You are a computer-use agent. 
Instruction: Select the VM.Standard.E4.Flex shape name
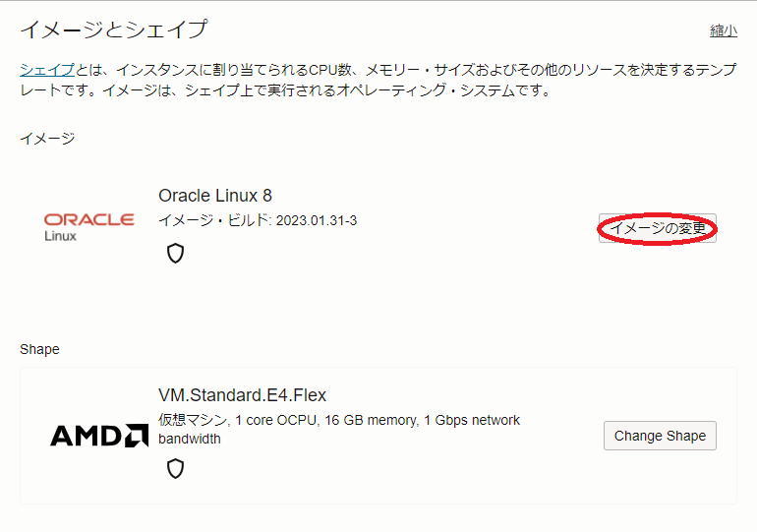click(x=242, y=395)
